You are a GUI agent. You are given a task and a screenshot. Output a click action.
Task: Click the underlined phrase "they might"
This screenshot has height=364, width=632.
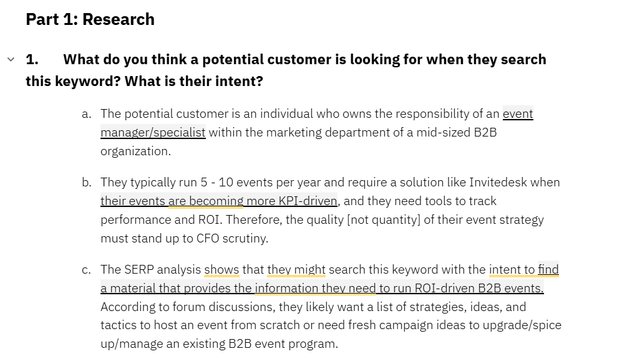point(296,270)
